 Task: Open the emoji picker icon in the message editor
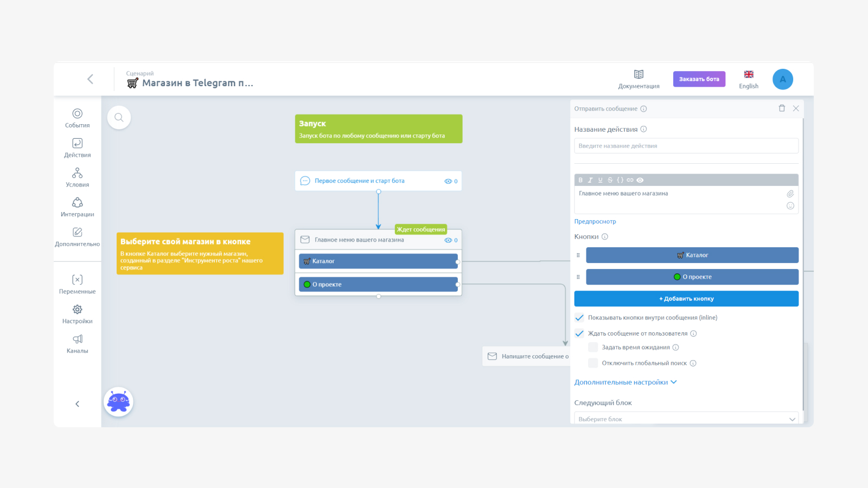click(790, 206)
